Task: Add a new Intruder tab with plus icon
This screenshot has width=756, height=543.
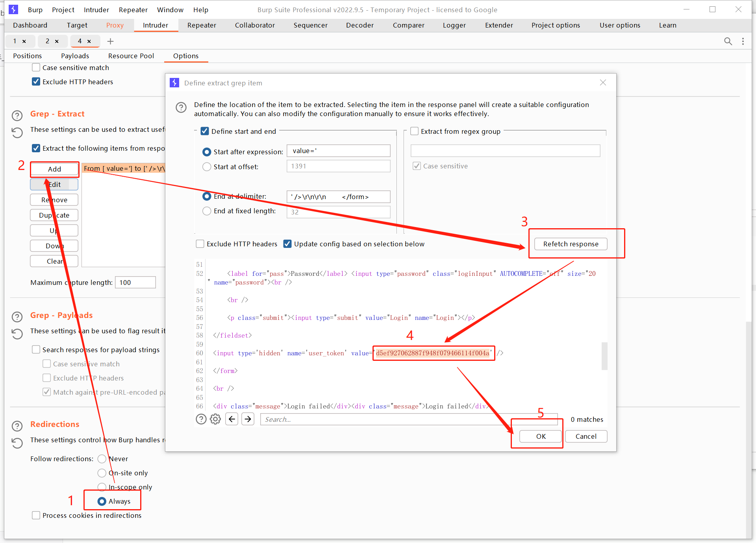Action: 110,41
